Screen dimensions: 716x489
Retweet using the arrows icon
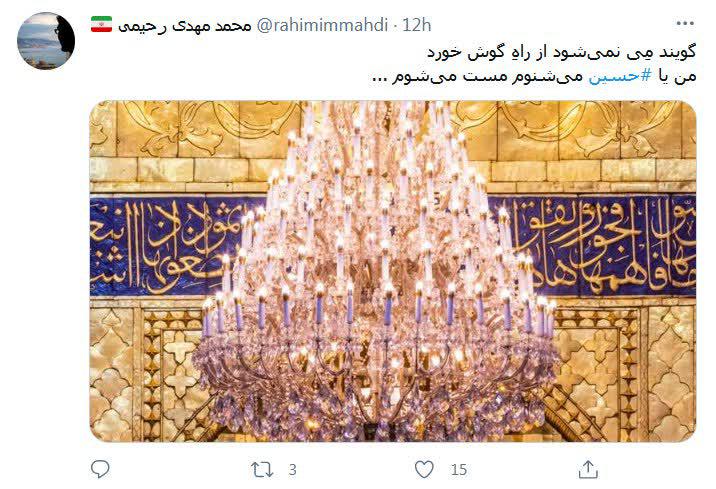[x=262, y=470]
